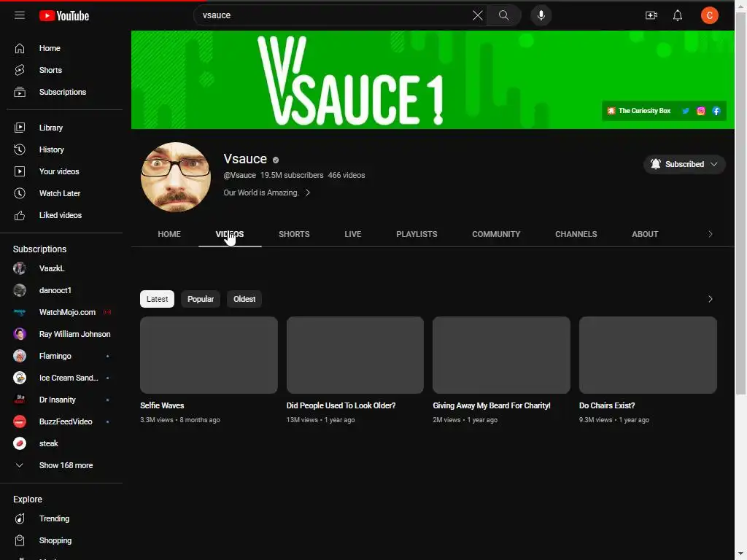Open the Do Chairs Exist? thumbnail
Viewport: 747px width, 560px height.
(x=648, y=355)
